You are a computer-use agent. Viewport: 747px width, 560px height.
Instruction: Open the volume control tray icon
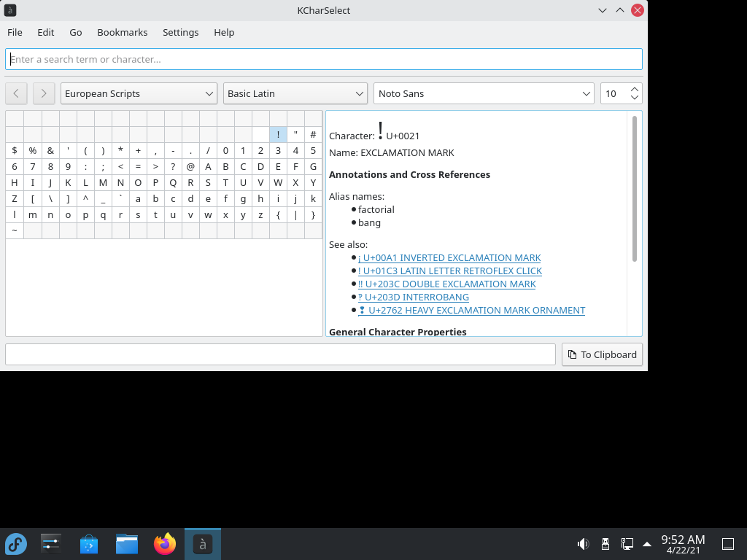pos(583,544)
